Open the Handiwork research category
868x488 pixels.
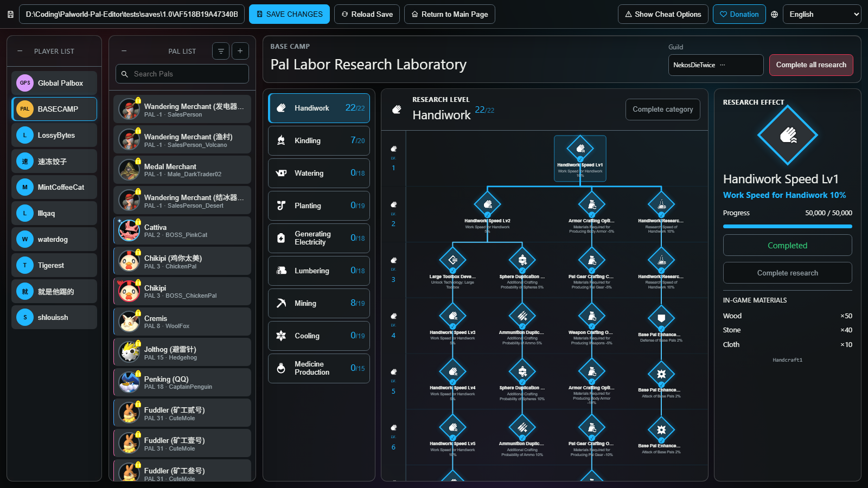click(x=319, y=108)
